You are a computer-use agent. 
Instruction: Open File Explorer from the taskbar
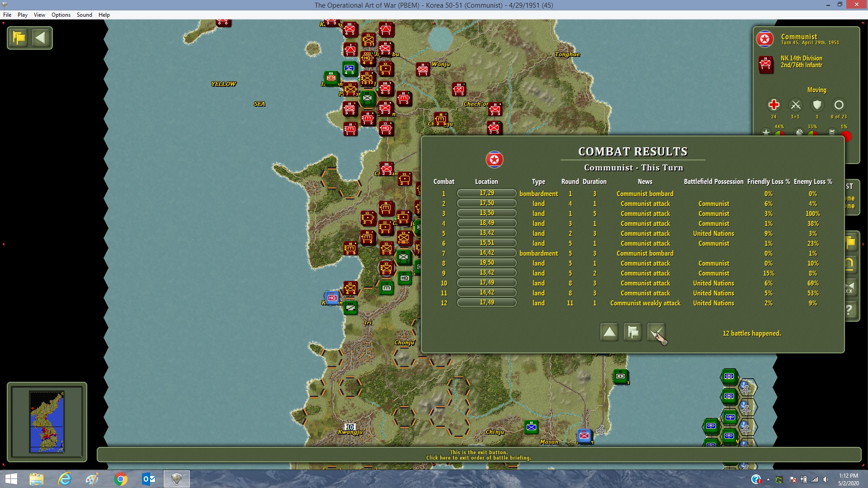point(36,479)
